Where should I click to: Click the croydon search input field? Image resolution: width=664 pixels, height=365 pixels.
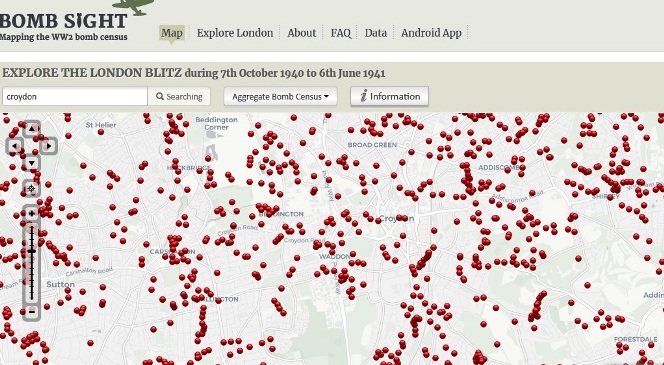[75, 97]
